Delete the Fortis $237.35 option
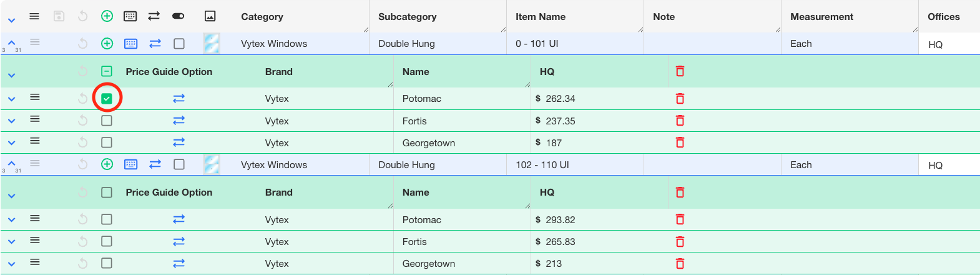This screenshot has width=980, height=275. point(680,121)
